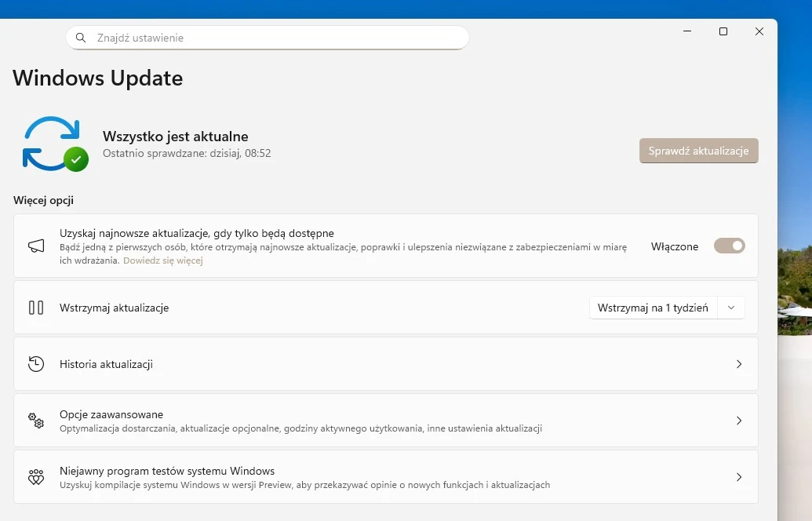Viewport: 812px width, 521px height.
Task: Click the megaphone icon for newest updates
Action: point(36,246)
